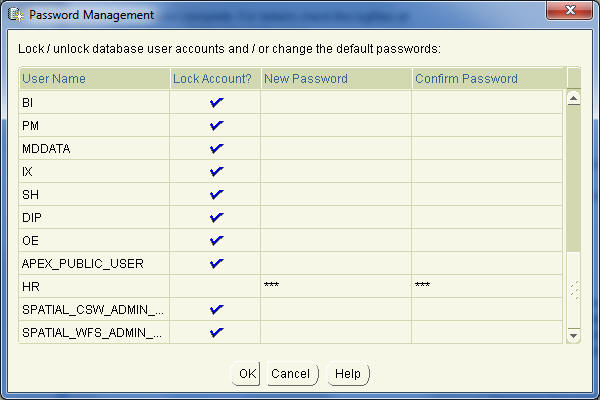Toggle lock for APEX_PUBLIC_USER

click(x=216, y=263)
